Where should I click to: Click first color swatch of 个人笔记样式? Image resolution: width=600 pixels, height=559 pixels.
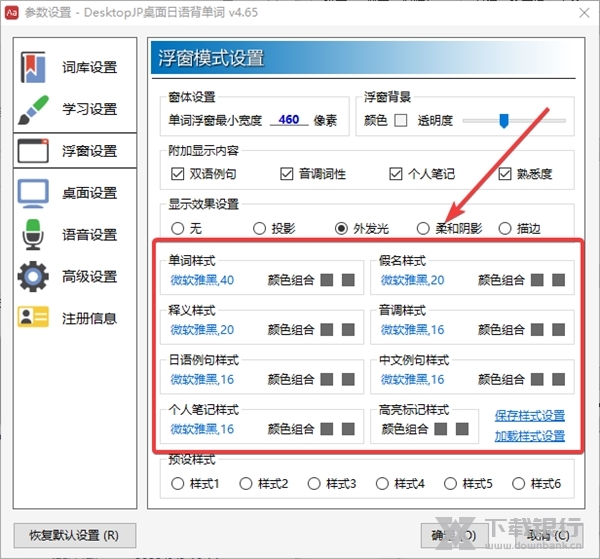pyautogui.click(x=327, y=429)
